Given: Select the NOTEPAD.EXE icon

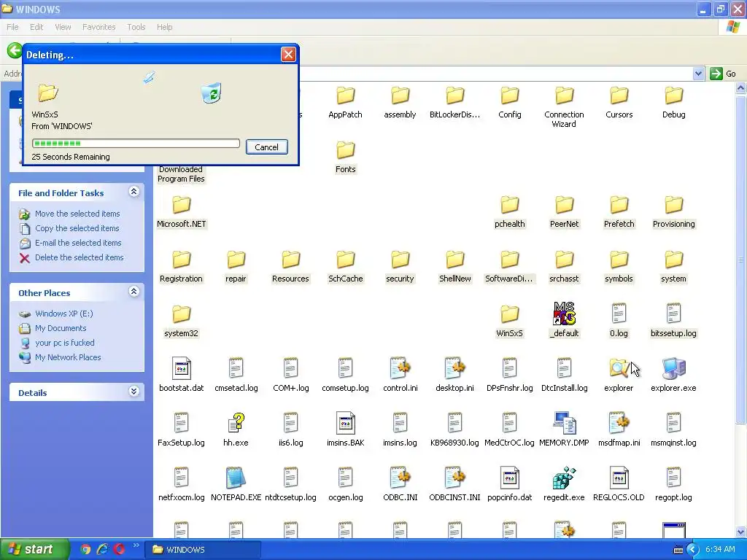Looking at the screenshot, I should pos(236,485).
